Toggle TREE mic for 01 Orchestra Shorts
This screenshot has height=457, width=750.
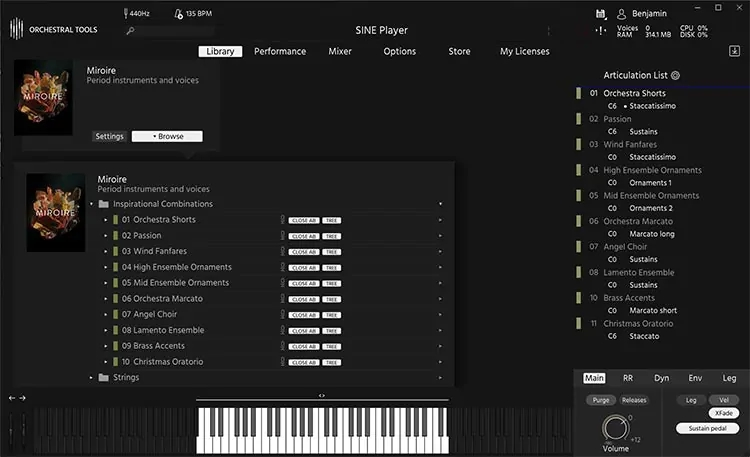coord(331,220)
